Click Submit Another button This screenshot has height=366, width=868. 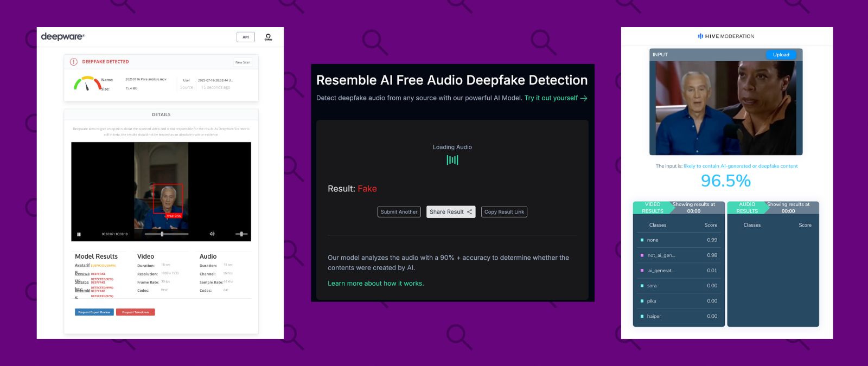pyautogui.click(x=399, y=212)
